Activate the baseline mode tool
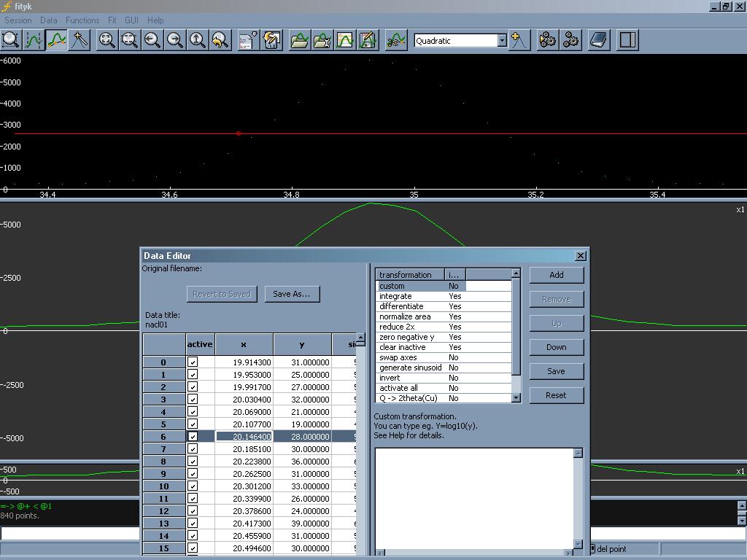Viewport: 747px width, 560px height. 56,40
